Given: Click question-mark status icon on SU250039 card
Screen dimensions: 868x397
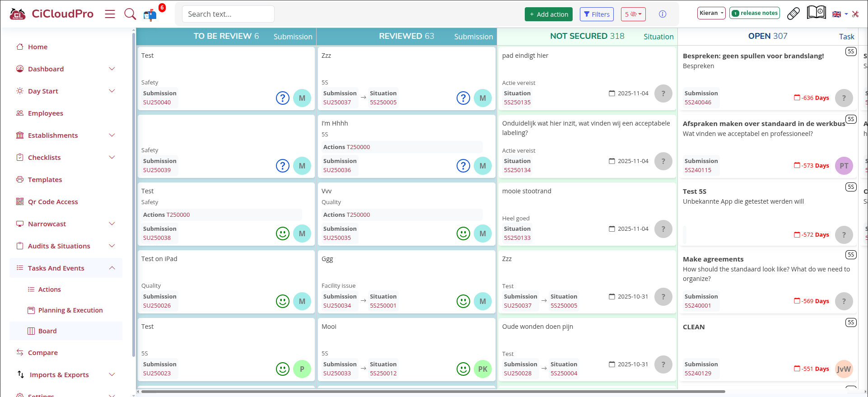Looking at the screenshot, I should 283,166.
